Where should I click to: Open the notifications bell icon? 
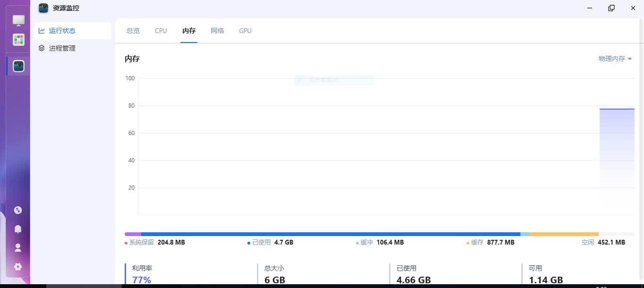(x=18, y=229)
